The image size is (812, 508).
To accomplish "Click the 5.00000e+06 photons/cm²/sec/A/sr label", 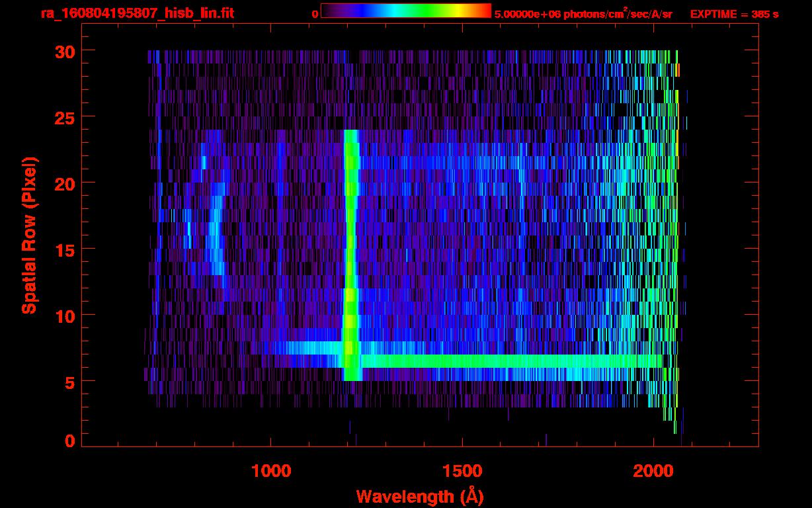I will [x=583, y=13].
